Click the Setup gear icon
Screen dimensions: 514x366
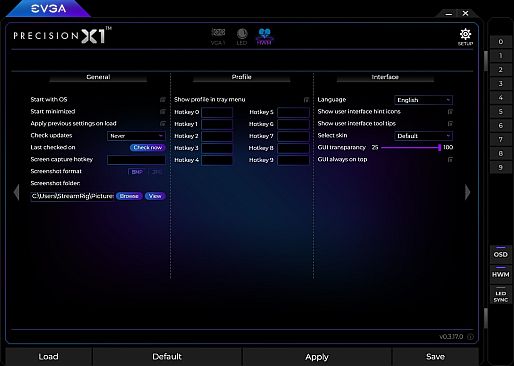pos(465,37)
